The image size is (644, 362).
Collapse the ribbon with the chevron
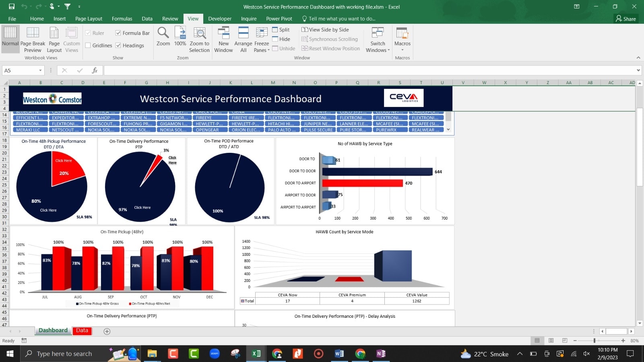pos(638,58)
